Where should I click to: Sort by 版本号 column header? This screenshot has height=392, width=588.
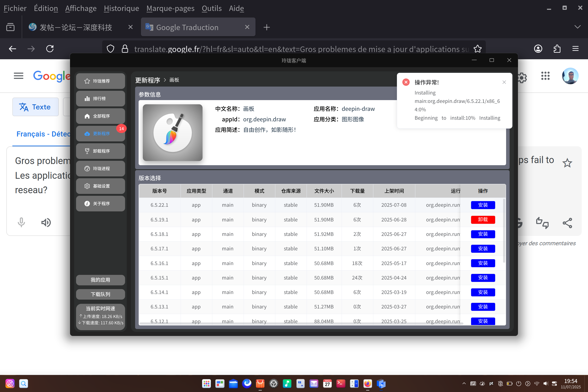click(x=160, y=191)
